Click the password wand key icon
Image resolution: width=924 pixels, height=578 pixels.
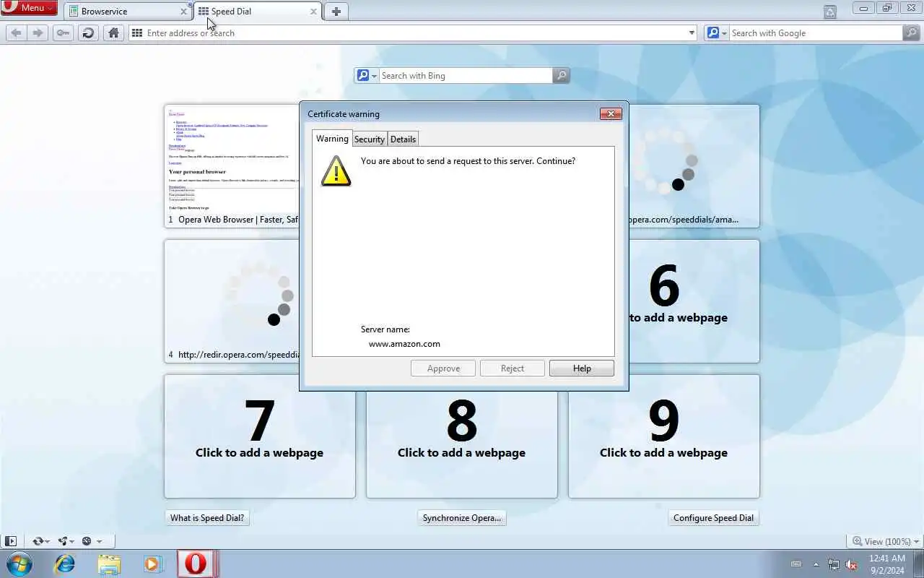(63, 33)
